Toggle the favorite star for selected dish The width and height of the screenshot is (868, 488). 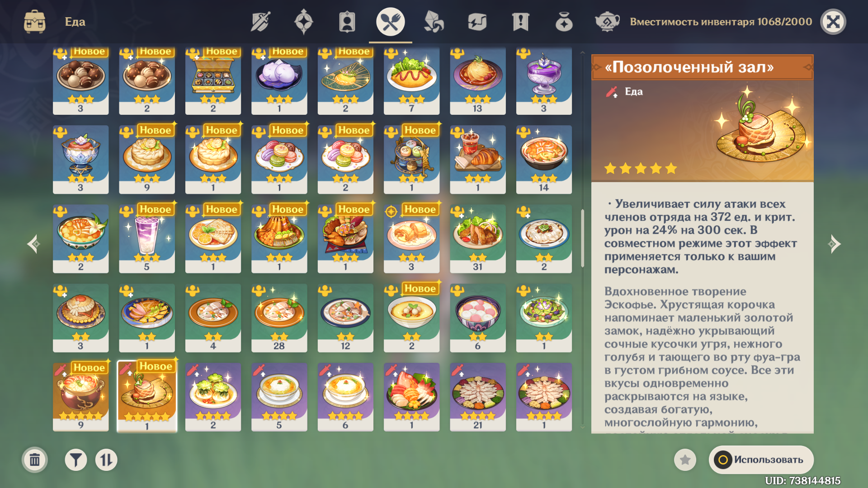click(685, 460)
